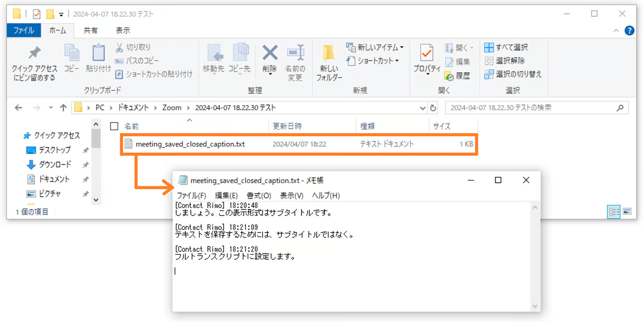Click Select All (すべて選択) button

(506, 47)
